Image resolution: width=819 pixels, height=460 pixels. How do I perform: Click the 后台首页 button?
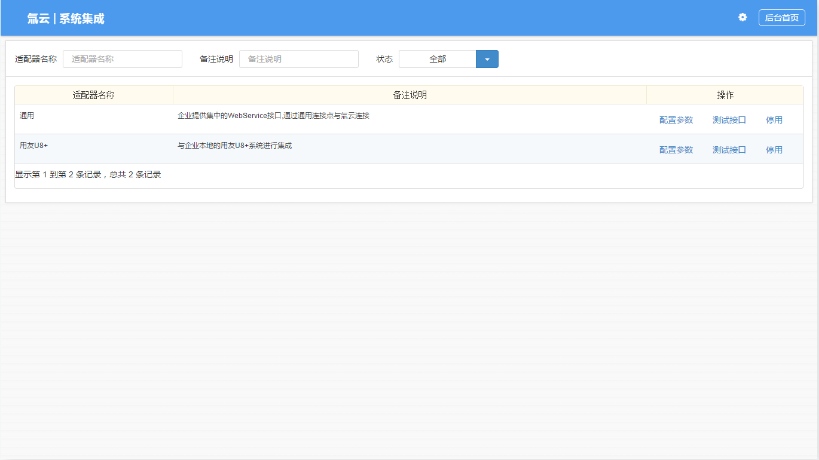click(781, 18)
